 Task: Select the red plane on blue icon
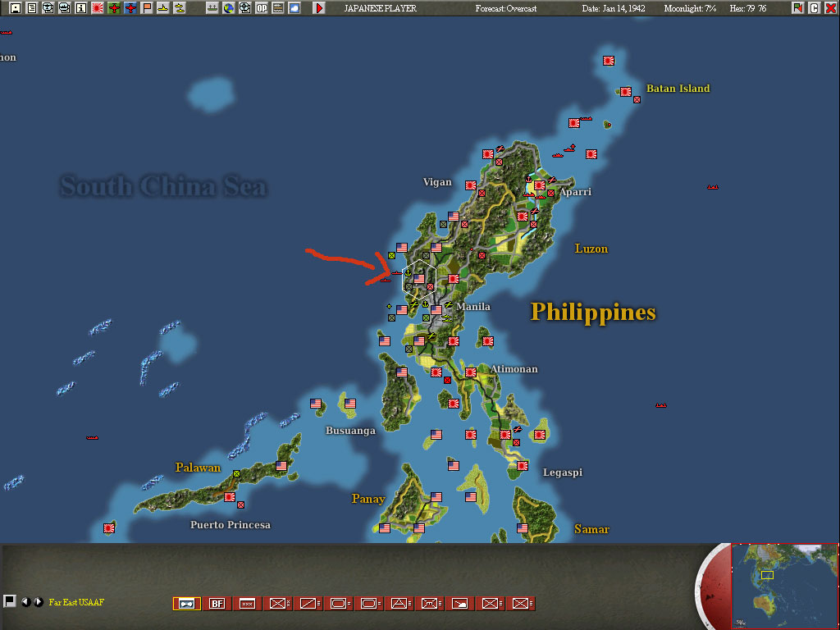[130, 8]
